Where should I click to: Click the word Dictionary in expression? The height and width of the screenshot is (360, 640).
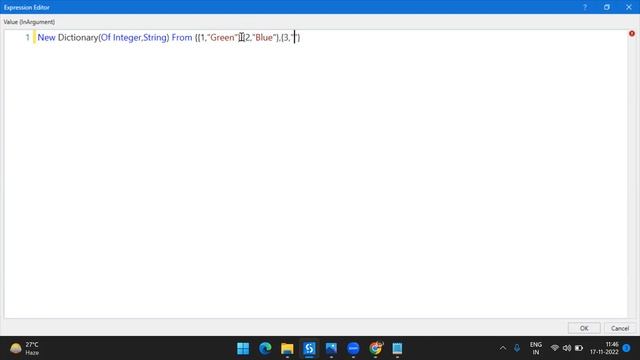78,38
